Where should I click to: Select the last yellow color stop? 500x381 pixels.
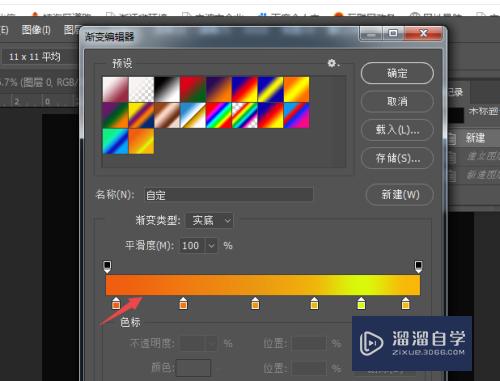405,303
